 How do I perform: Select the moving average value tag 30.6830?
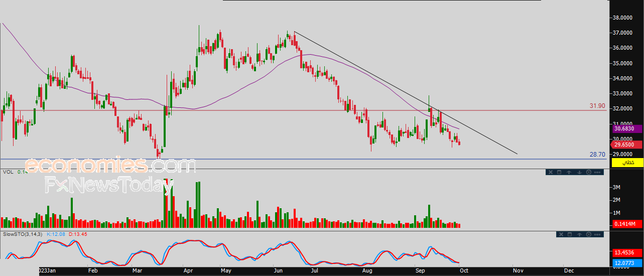point(627,129)
